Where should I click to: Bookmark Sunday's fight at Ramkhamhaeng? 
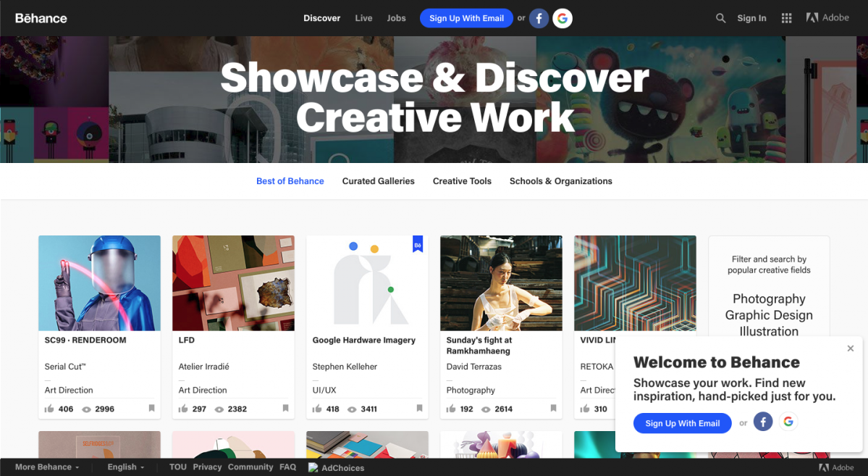(554, 409)
